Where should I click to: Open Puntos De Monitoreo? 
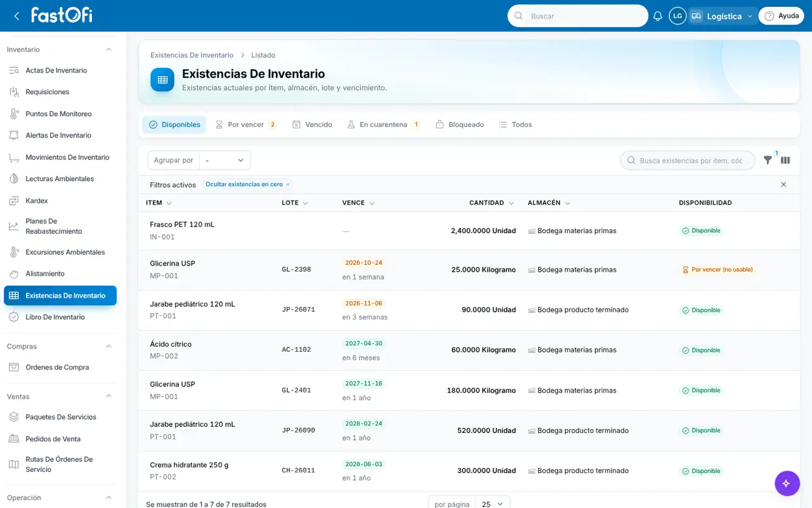(x=60, y=114)
